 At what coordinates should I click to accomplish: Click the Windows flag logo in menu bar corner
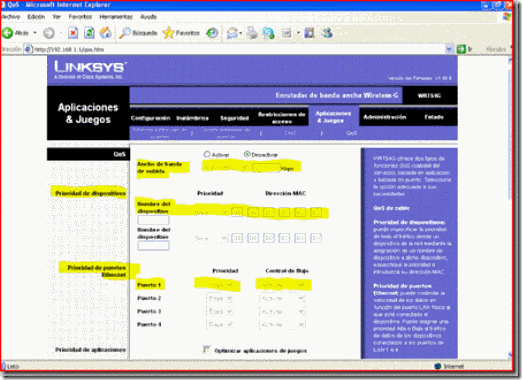point(507,17)
